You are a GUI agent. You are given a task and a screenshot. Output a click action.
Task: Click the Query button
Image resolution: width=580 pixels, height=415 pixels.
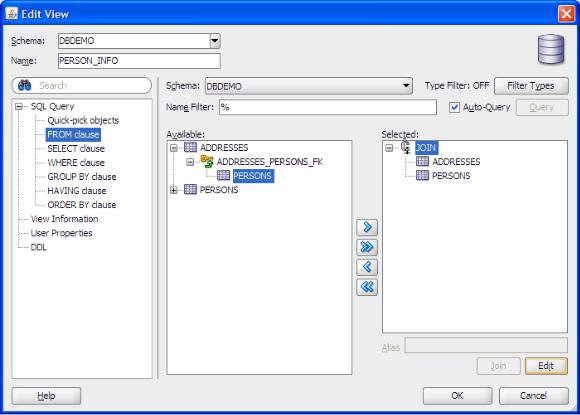(x=542, y=107)
